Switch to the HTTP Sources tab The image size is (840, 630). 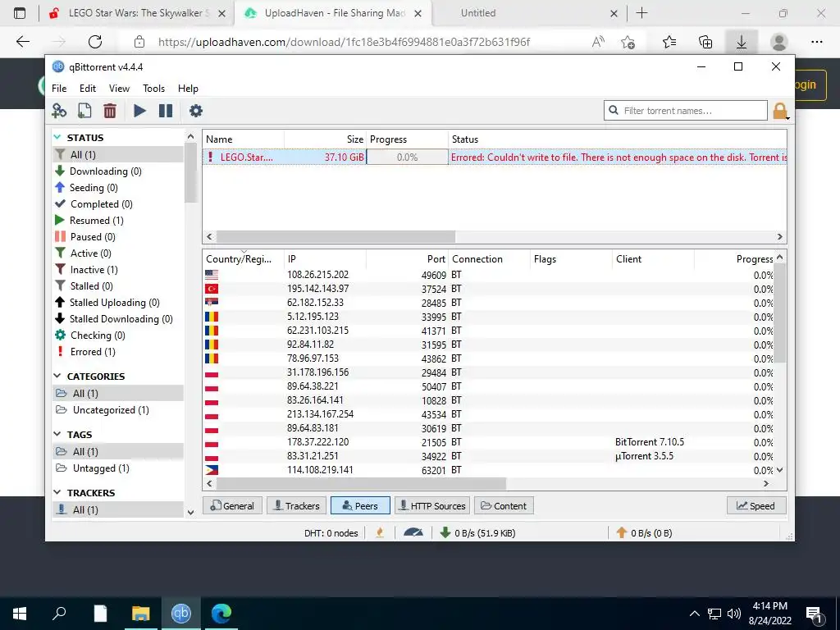pos(432,505)
